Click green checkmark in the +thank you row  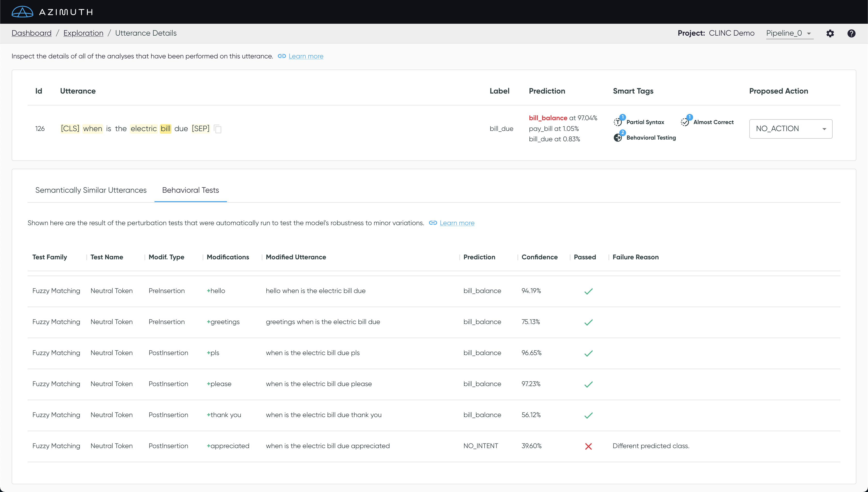coord(589,415)
